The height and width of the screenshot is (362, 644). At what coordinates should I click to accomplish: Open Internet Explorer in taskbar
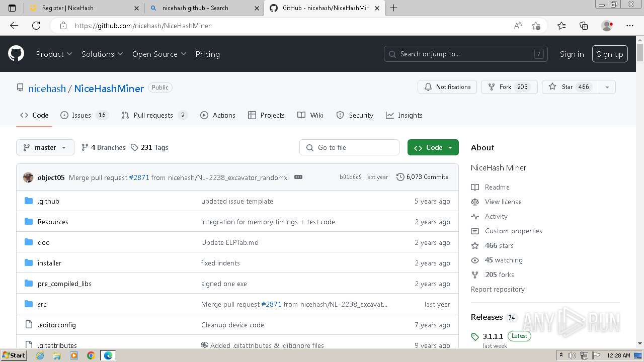click(x=40, y=355)
